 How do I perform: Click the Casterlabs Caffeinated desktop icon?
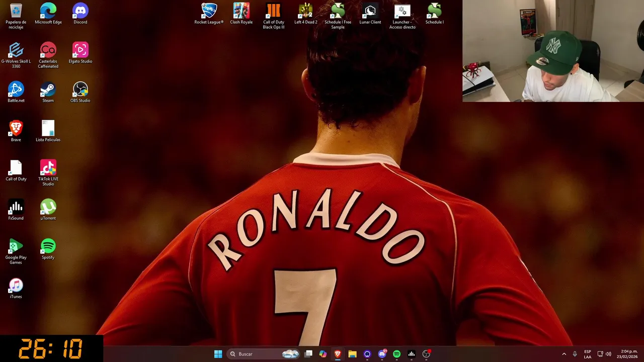coord(48,55)
